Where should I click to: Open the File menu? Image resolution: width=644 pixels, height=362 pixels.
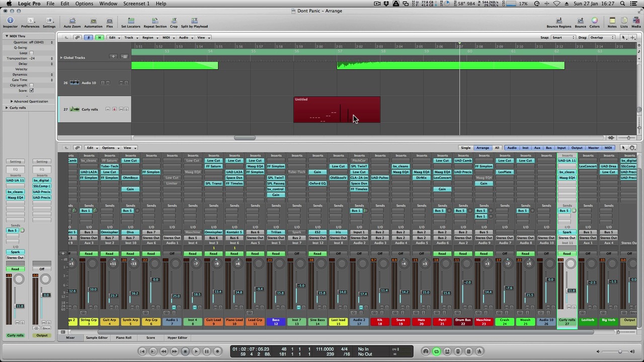click(x=50, y=4)
